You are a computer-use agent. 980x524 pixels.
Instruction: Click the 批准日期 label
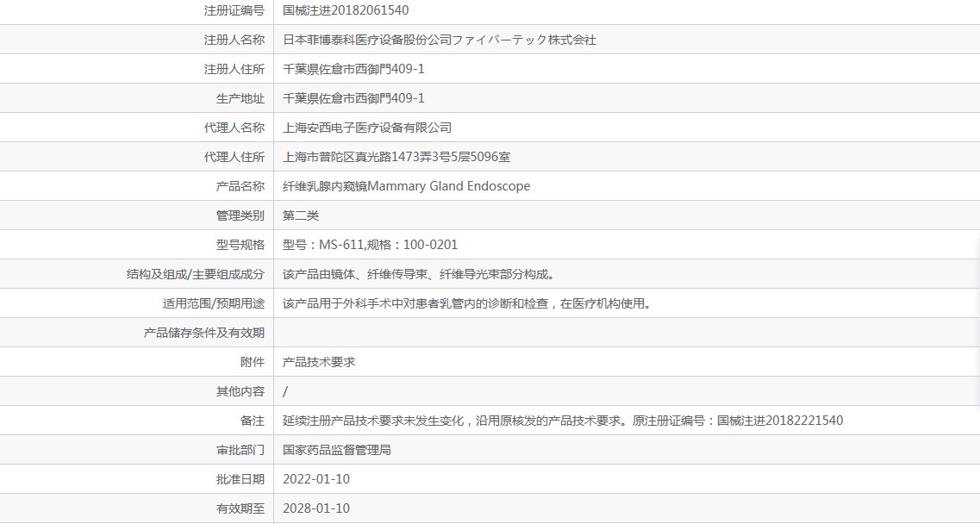[x=240, y=479]
